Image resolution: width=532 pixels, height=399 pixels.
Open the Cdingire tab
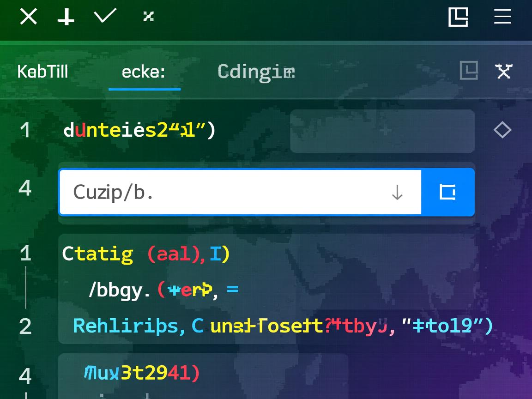point(256,72)
